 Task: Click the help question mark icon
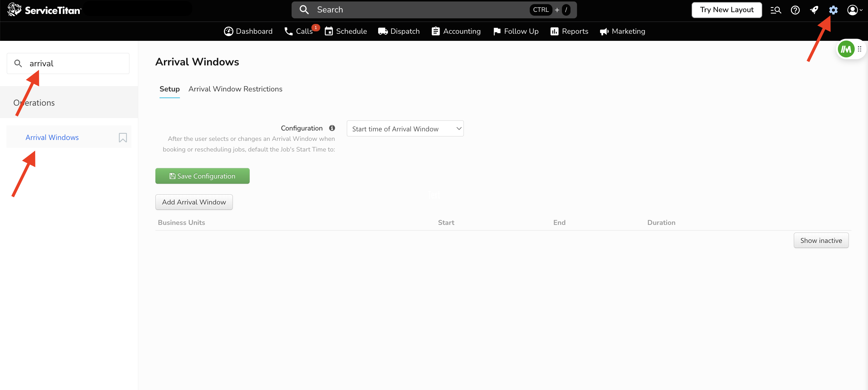click(795, 10)
